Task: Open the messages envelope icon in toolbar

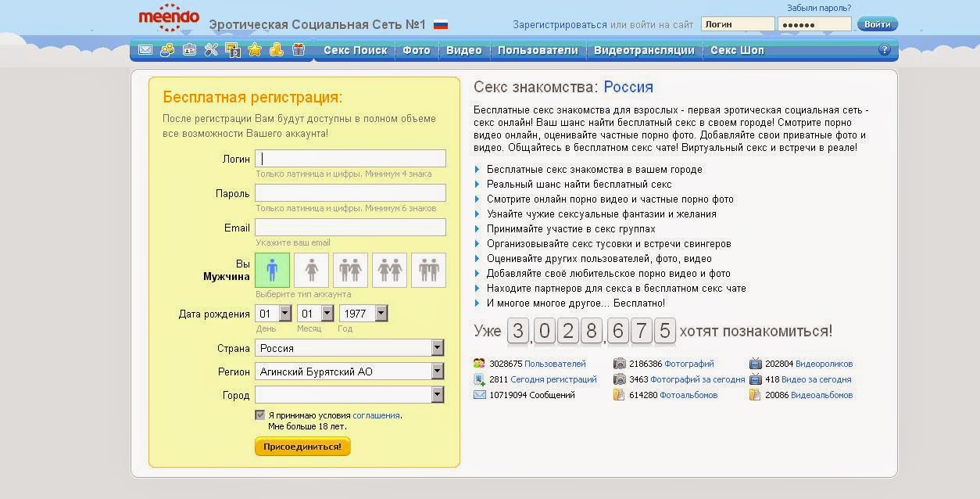Action: pos(145,50)
